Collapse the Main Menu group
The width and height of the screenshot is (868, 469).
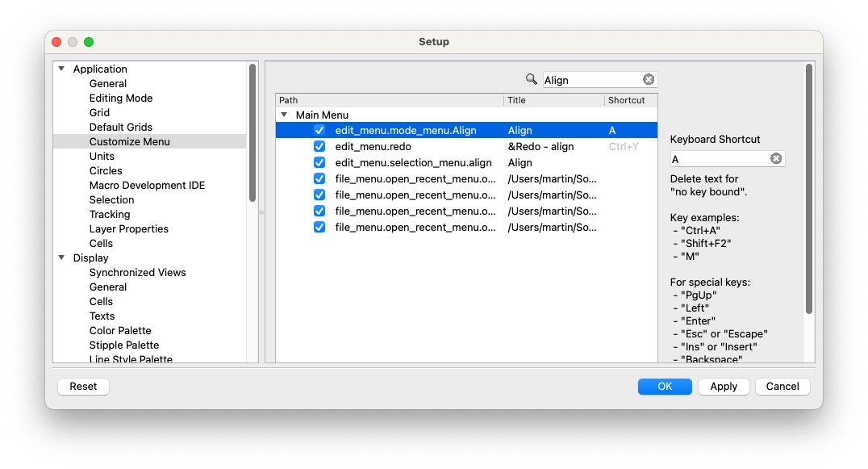tap(284, 115)
